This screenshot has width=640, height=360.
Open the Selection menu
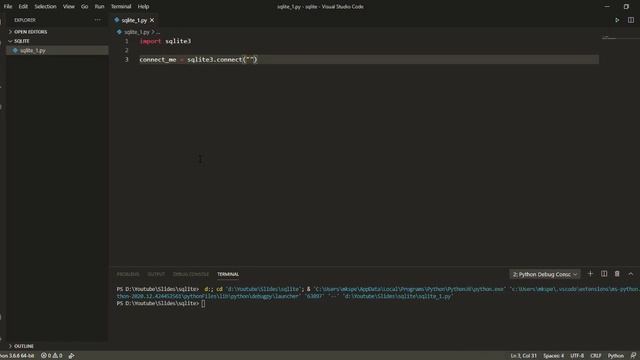click(45, 7)
